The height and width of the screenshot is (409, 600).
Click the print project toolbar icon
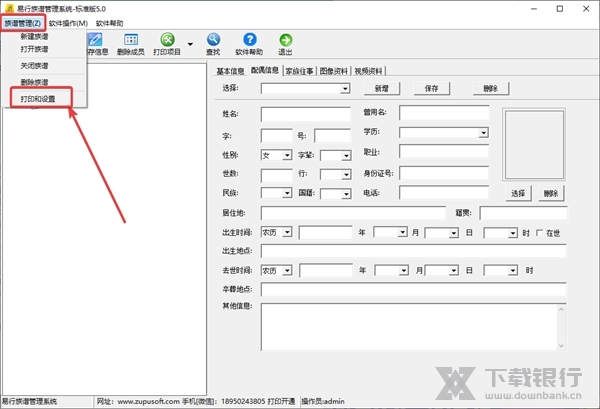click(167, 39)
